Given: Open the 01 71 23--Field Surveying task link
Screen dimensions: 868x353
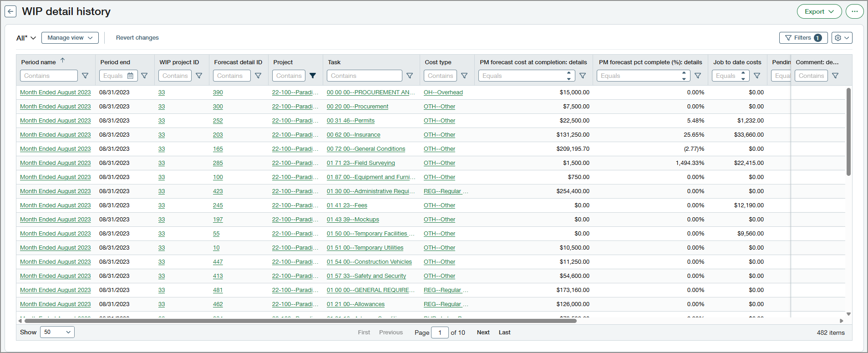Looking at the screenshot, I should click(x=360, y=163).
